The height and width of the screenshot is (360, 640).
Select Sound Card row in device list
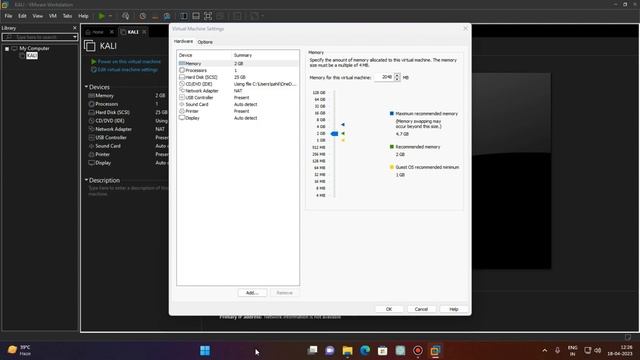(238, 104)
